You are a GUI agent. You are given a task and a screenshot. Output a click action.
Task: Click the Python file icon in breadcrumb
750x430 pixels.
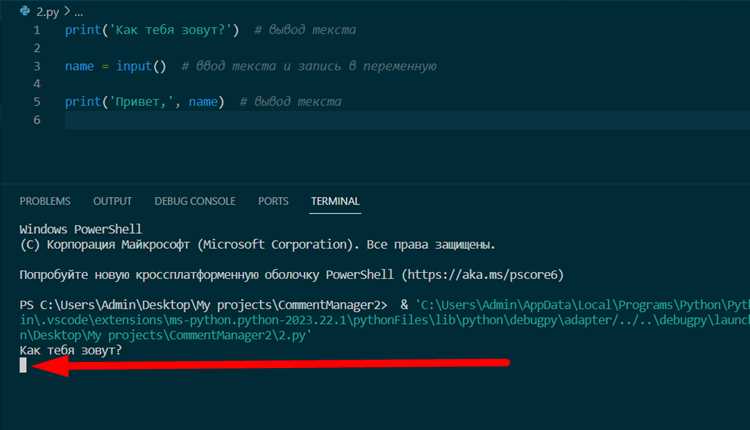point(25,11)
